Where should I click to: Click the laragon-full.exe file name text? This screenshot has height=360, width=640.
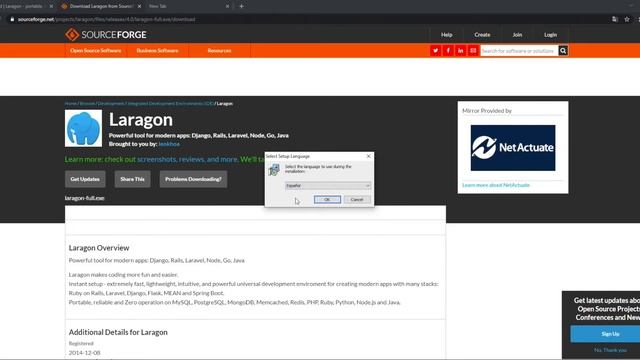[84, 198]
